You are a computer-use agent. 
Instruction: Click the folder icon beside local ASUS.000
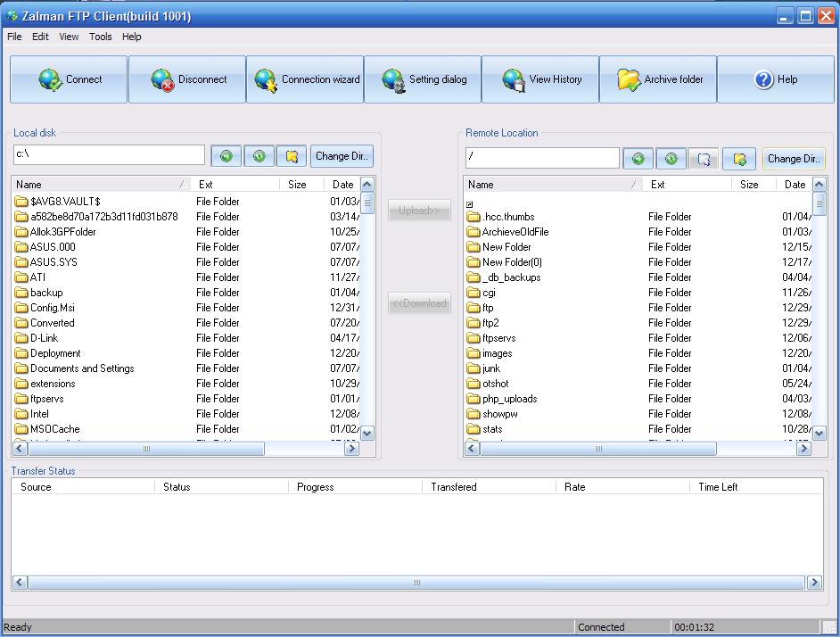(x=21, y=247)
